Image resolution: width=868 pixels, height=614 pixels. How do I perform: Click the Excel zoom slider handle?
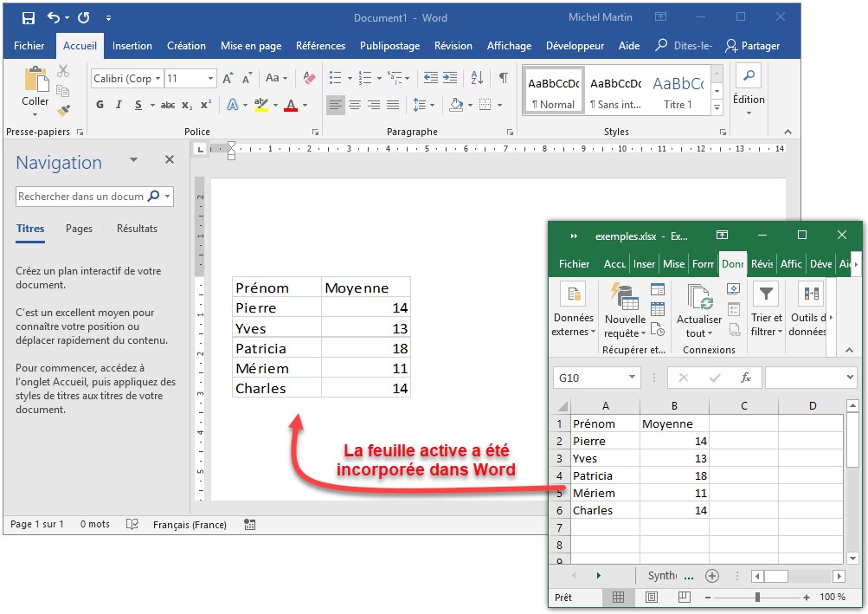click(757, 598)
